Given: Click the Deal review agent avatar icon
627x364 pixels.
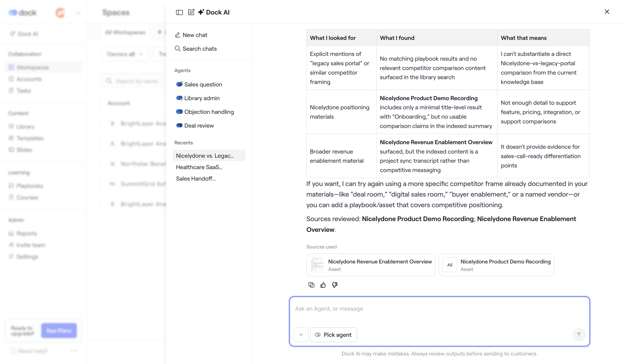Looking at the screenshot, I should coord(179,125).
